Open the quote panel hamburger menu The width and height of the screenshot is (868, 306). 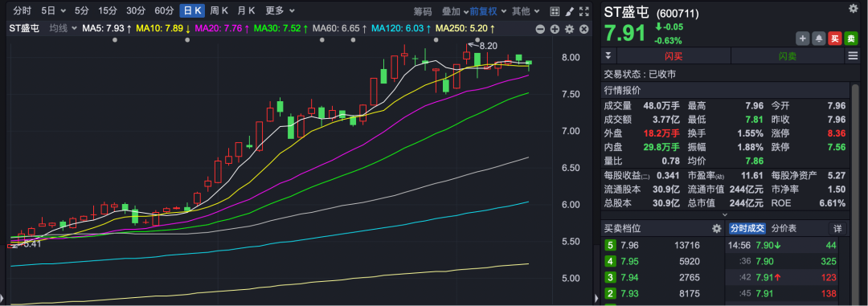coord(853,56)
